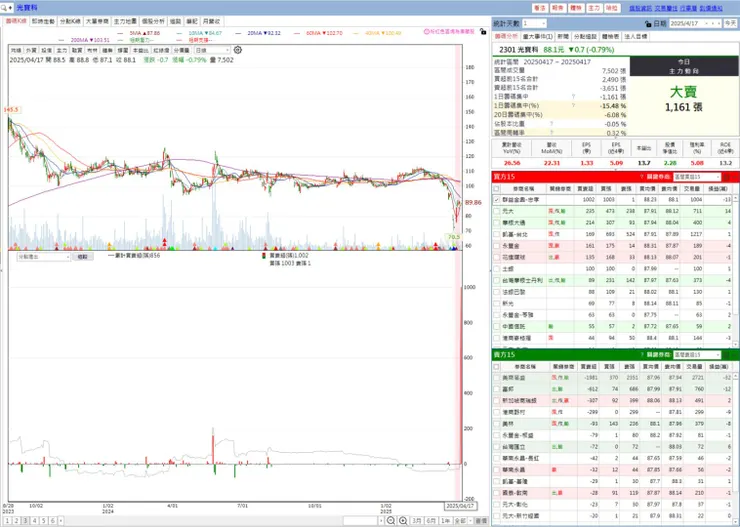Click the 2025/04/17 date marker on the axis

[x=460, y=506]
